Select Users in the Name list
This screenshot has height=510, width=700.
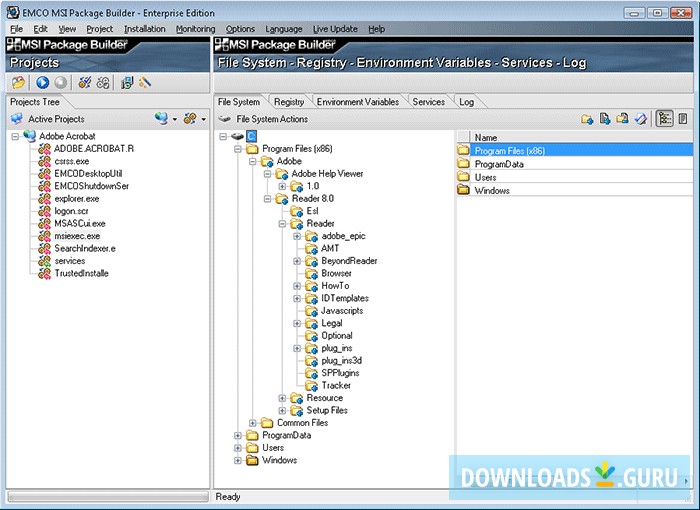click(x=575, y=177)
